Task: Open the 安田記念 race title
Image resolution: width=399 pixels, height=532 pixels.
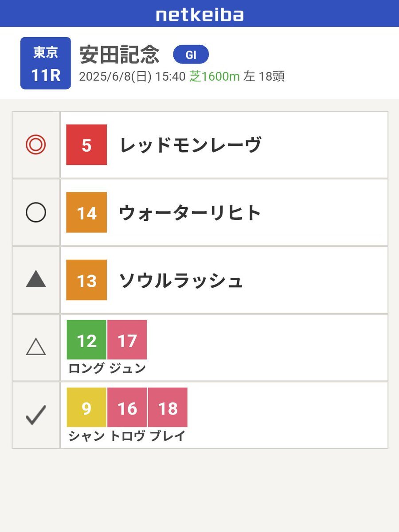Action: click(x=120, y=55)
